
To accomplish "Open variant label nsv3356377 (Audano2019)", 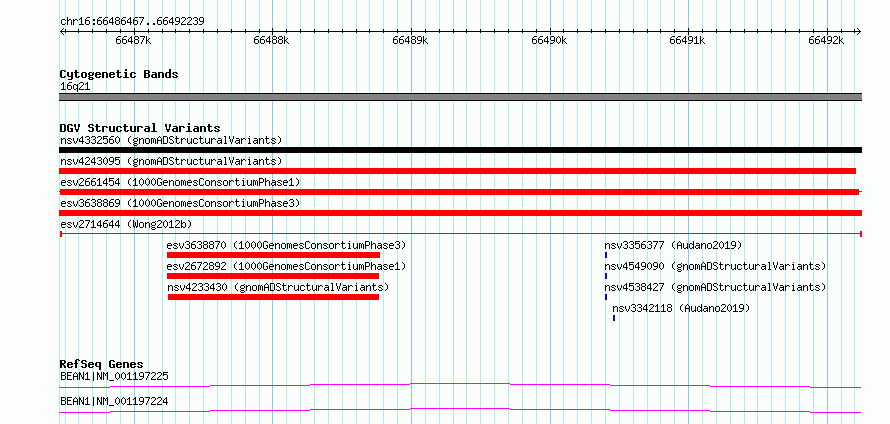I will click(x=673, y=245).
